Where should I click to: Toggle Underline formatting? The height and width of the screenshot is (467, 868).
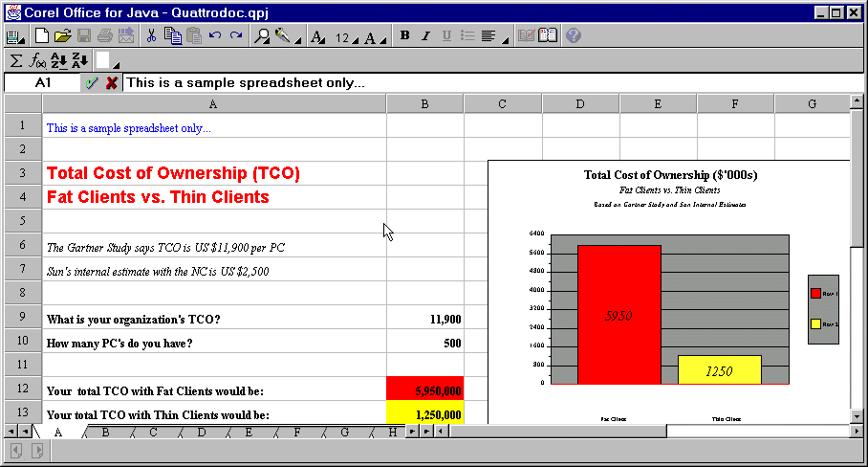point(446,36)
